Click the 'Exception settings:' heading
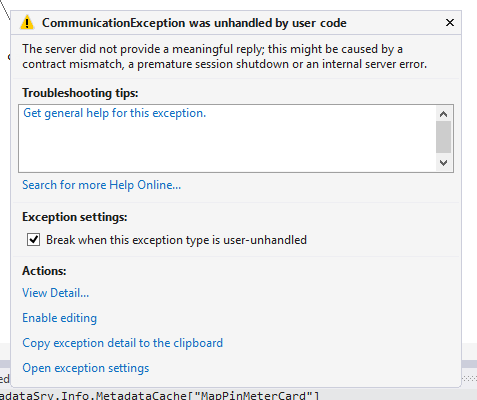Viewport: 477px width, 400px height. point(75,217)
